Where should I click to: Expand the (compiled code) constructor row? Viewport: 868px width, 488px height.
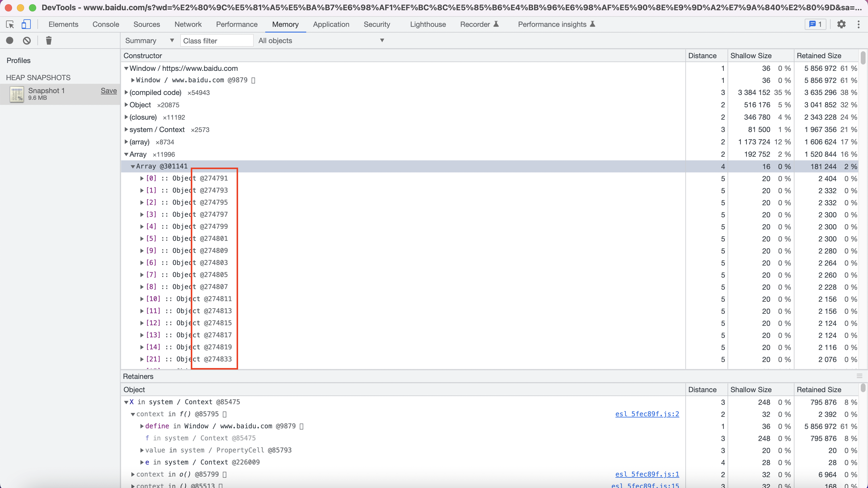126,92
